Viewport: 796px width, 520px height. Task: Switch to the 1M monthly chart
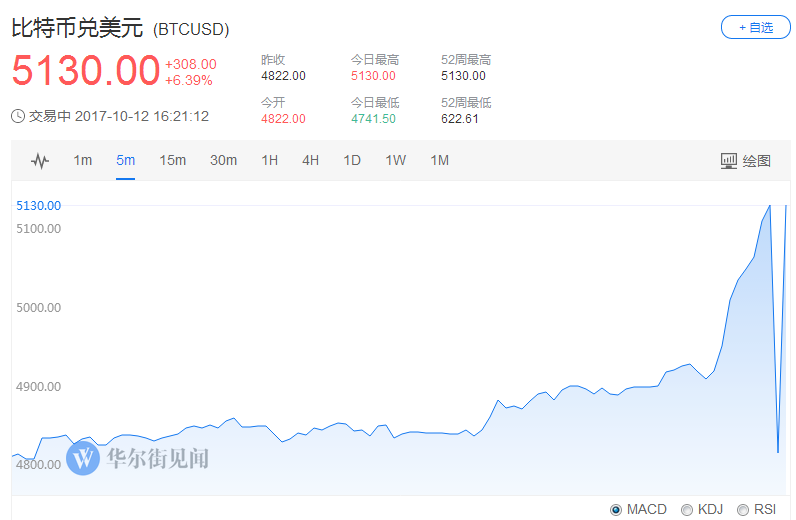pos(439,161)
